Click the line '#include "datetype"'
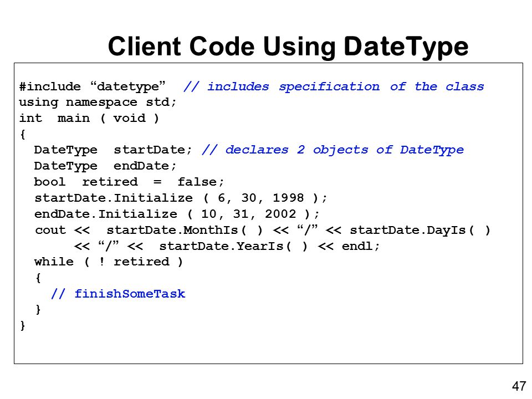 [93, 87]
